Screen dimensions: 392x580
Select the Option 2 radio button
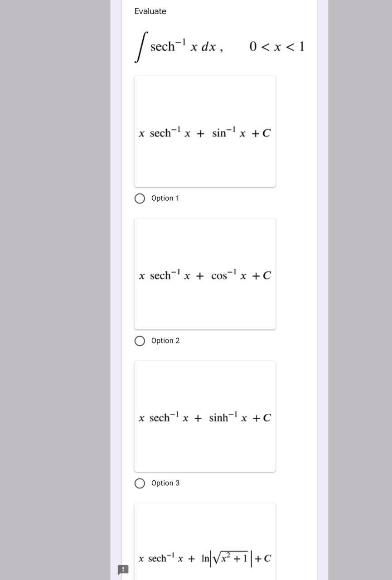click(x=140, y=341)
